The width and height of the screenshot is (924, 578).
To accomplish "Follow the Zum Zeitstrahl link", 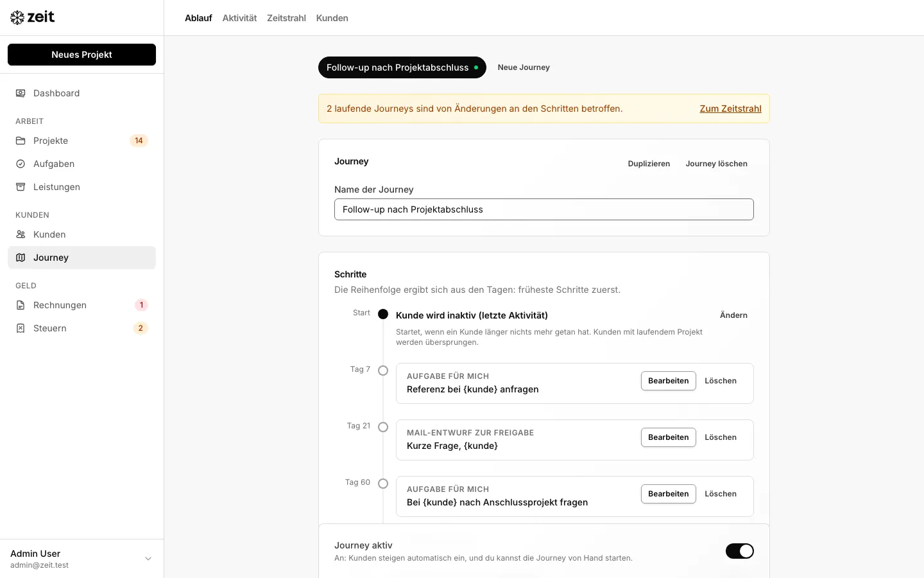I will (x=730, y=109).
